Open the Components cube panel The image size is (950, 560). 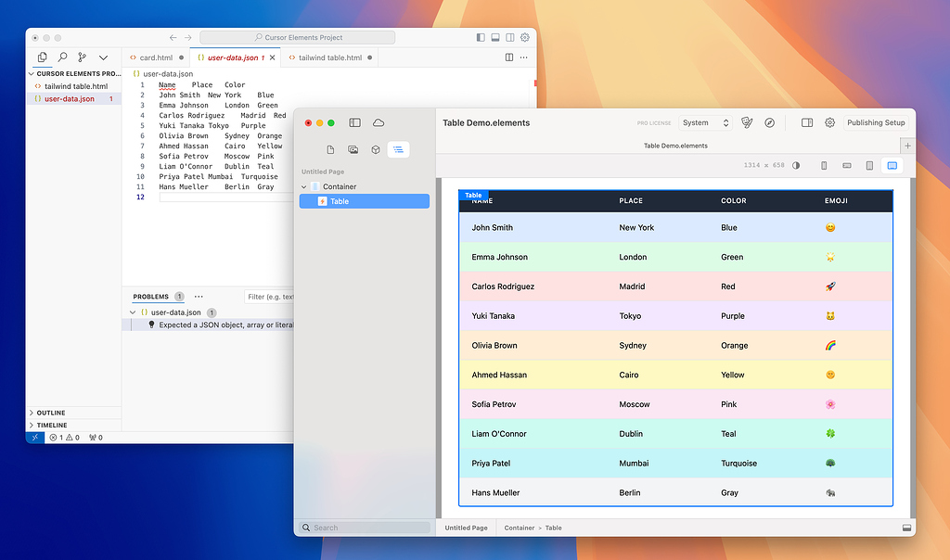pyautogui.click(x=375, y=149)
